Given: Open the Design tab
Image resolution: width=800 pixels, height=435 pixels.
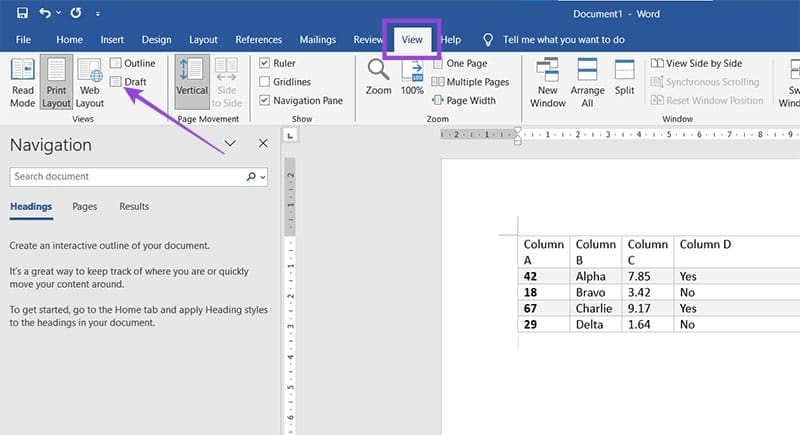Looking at the screenshot, I should 157,39.
